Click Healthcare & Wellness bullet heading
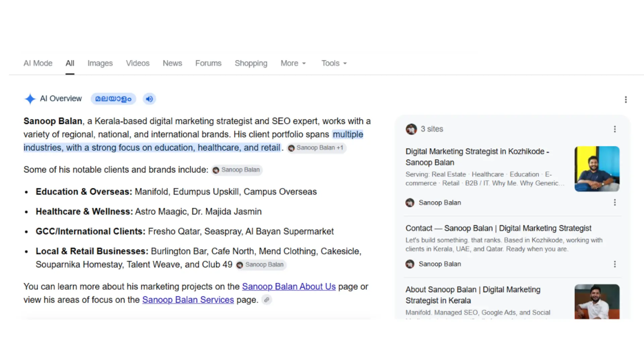 pos(84,212)
